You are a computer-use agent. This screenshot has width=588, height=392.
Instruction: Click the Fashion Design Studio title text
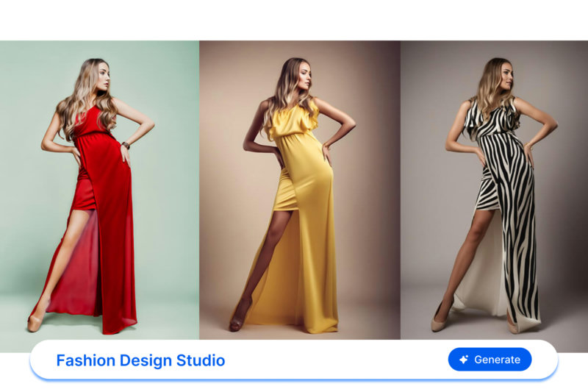click(140, 360)
